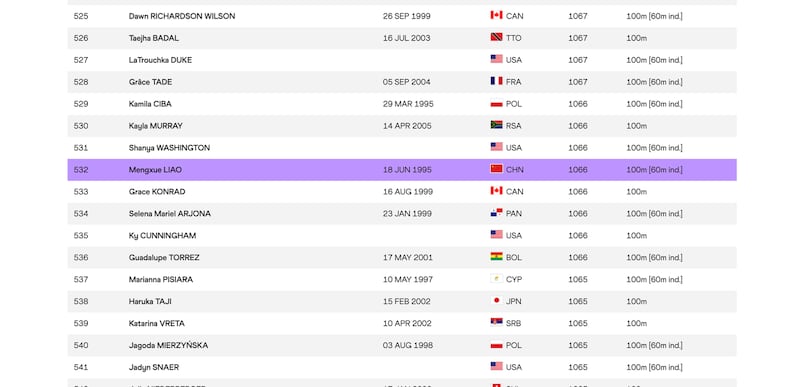Image resolution: width=800 pixels, height=387 pixels.
Task: Click South Africa flag beside RSA
Action: 496,125
